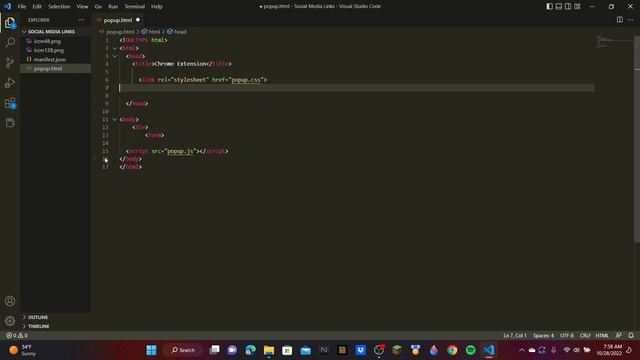Click the HTML language mode status item

602,335
